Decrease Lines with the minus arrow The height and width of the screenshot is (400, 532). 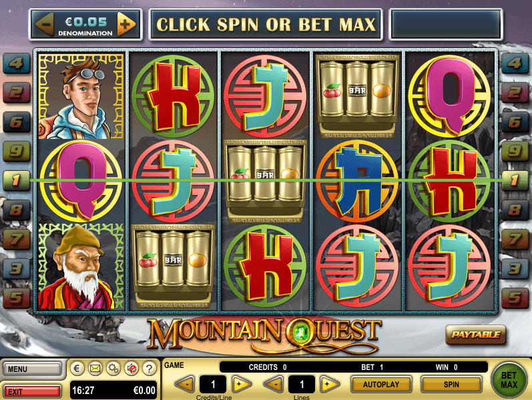274,385
